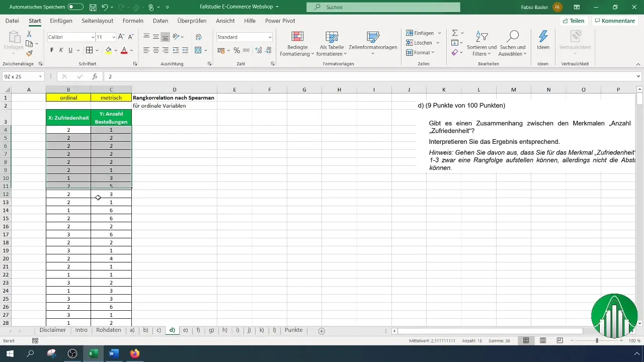Switch to page layout view icon

543,340
